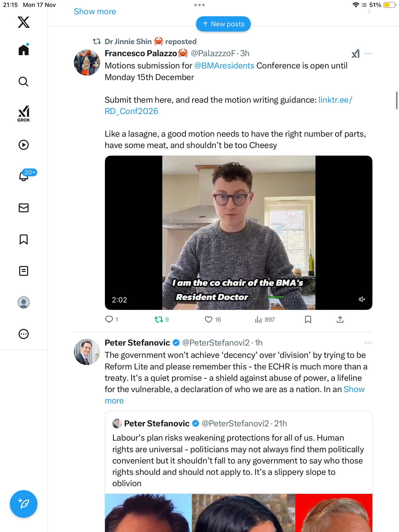Open Bookmarks in the sidebar
Screen dimensions: 399x532
click(x=24, y=239)
